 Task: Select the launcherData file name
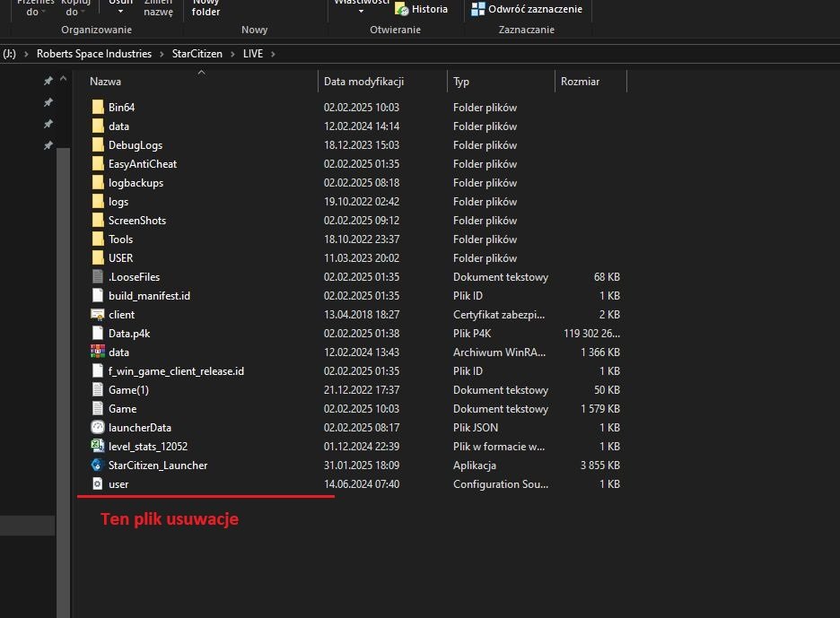point(140,427)
